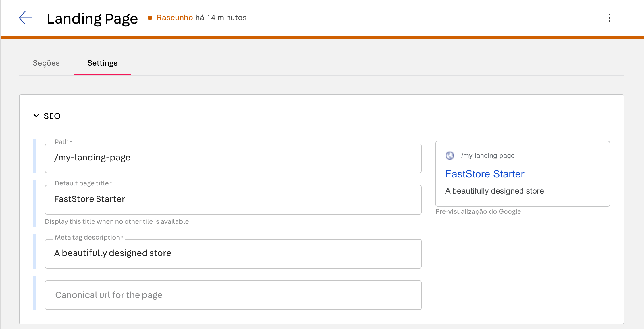Click the back arrow navigation icon
The height and width of the screenshot is (329, 644).
pyautogui.click(x=25, y=17)
